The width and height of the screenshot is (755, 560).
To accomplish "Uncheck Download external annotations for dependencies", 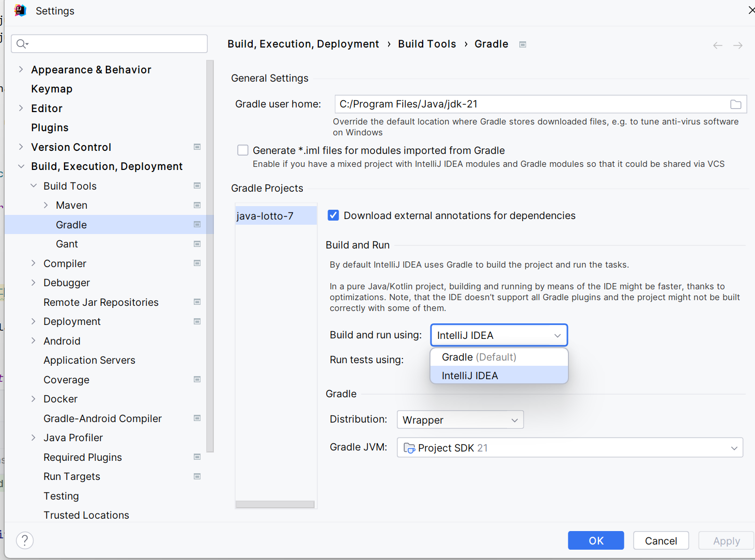I will [x=333, y=215].
